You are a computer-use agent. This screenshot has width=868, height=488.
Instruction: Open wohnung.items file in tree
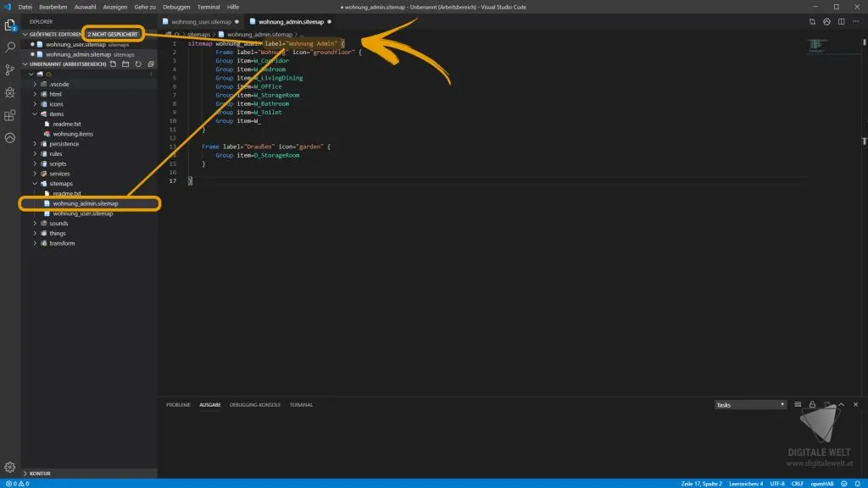click(x=73, y=134)
